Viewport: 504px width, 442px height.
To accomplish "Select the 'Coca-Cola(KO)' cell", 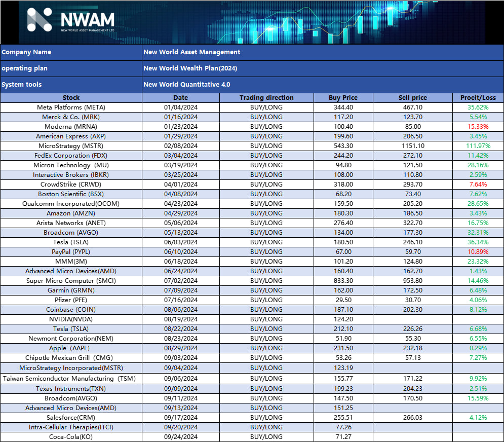I will (x=71, y=437).
